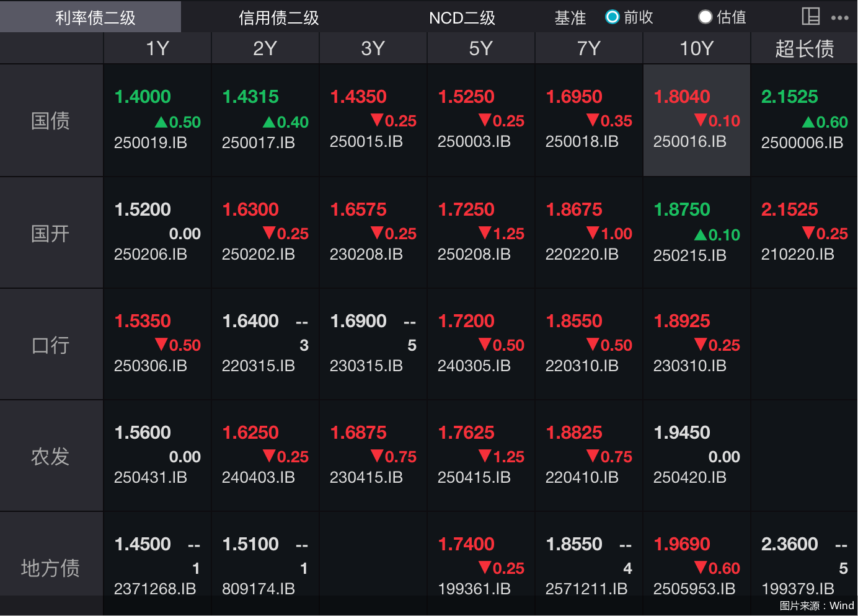The height and width of the screenshot is (616, 858).
Task: Select the 国开 row label
Action: tap(51, 234)
